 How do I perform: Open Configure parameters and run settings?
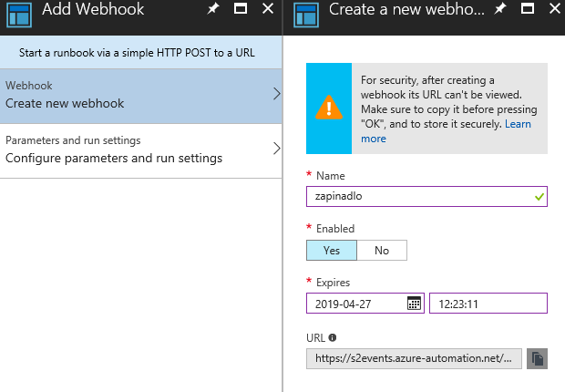click(141, 151)
